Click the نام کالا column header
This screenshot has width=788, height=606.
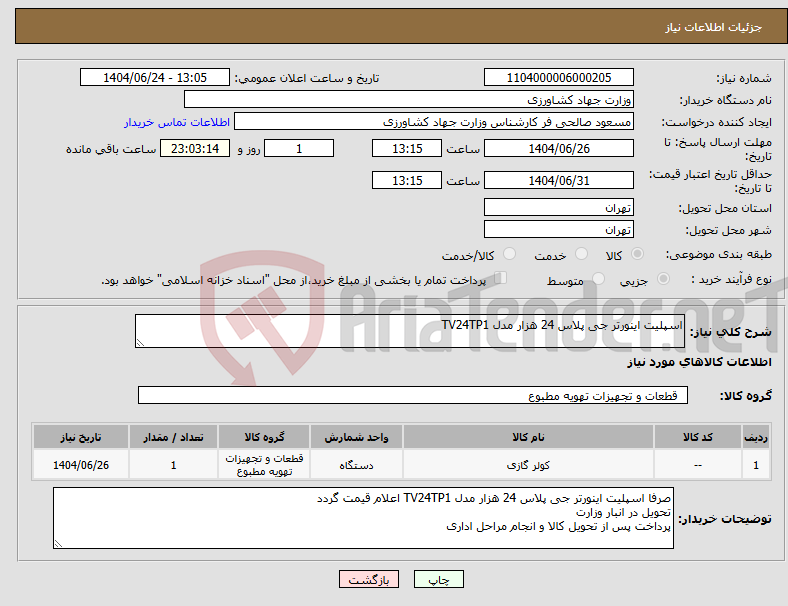[x=528, y=437]
